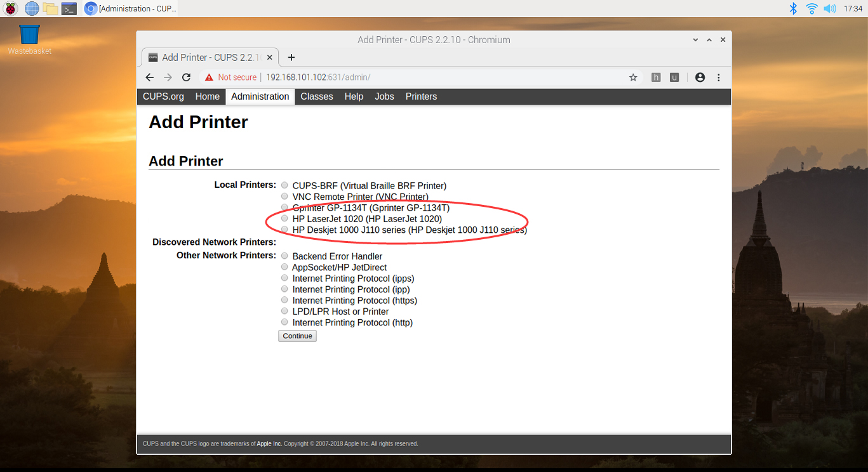Reload the CUPS admin page

tap(186, 77)
